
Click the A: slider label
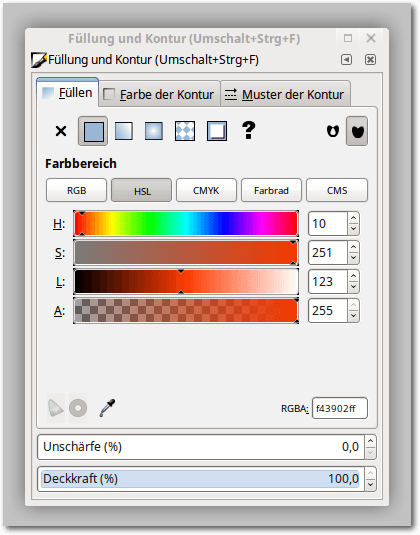[x=59, y=311]
